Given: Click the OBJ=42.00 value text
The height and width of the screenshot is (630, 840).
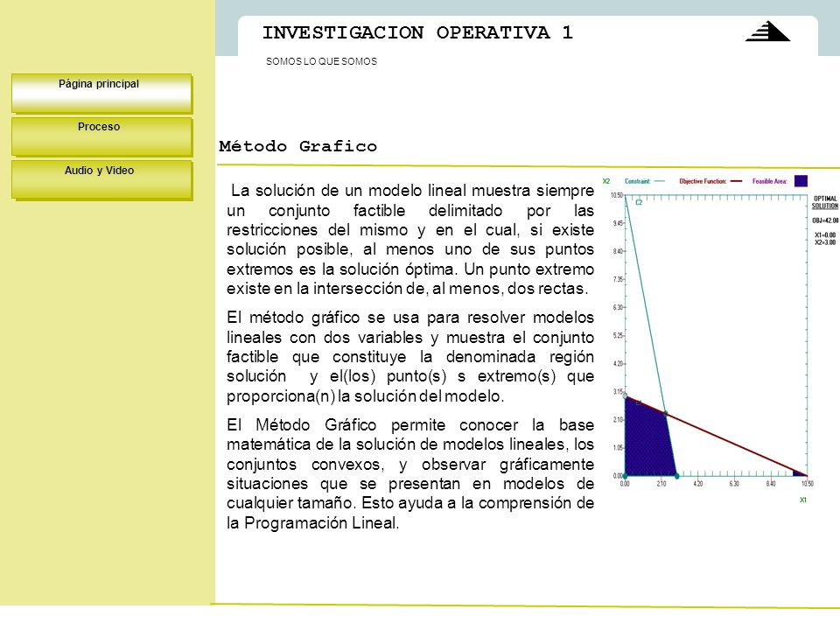Looking at the screenshot, I should 825,220.
